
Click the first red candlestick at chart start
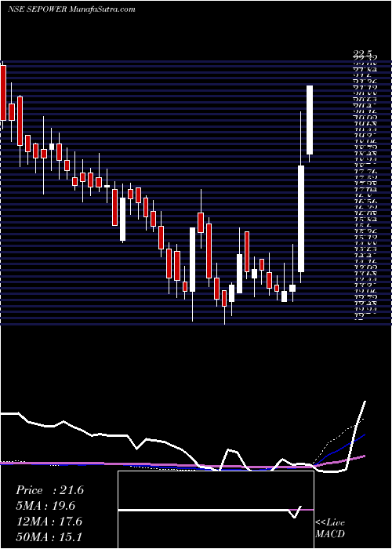click(x=3, y=93)
